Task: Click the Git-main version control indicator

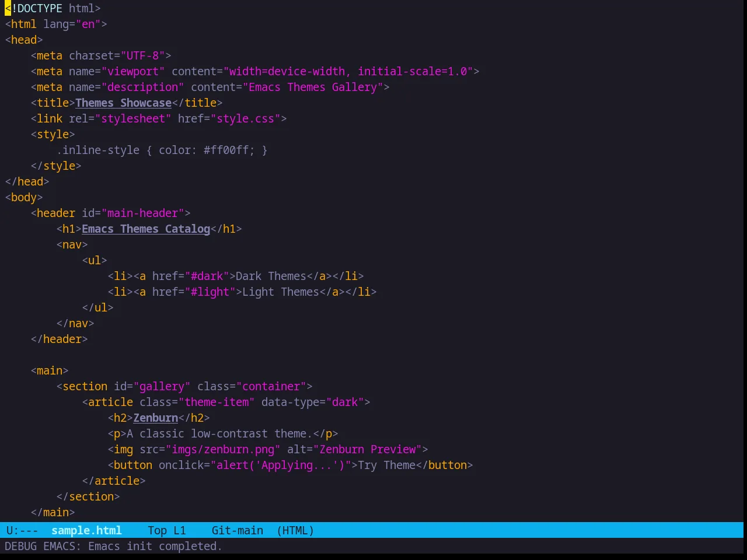Action: pyautogui.click(x=238, y=530)
